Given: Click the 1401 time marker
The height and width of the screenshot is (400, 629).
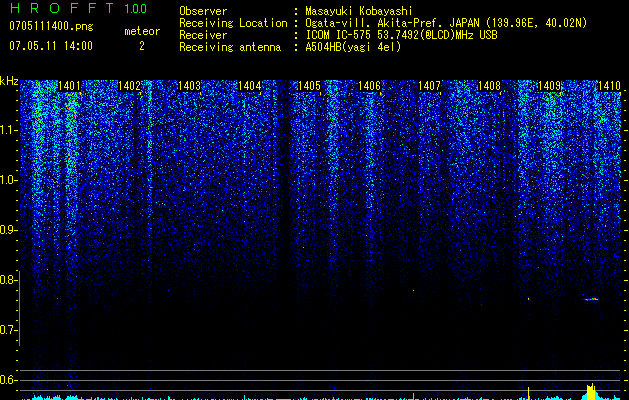Looking at the screenshot, I should (69, 86).
